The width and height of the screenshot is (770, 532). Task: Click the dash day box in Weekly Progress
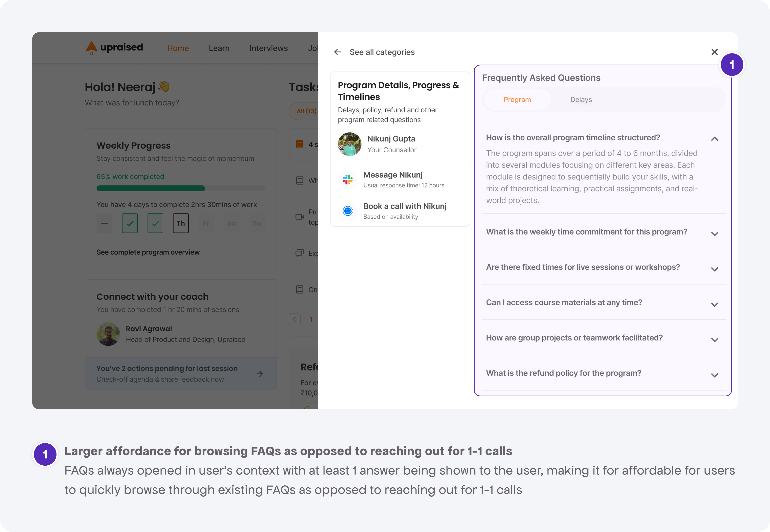click(x=104, y=223)
